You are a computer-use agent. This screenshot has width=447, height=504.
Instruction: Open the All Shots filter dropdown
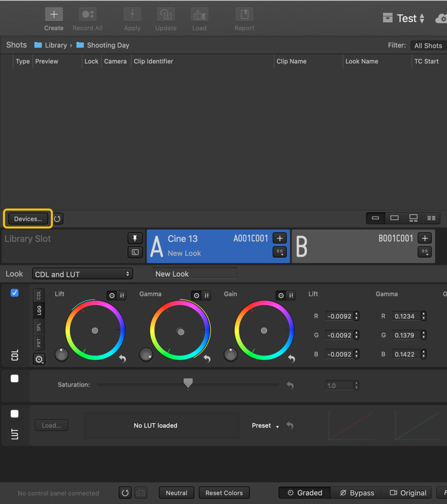pos(428,46)
